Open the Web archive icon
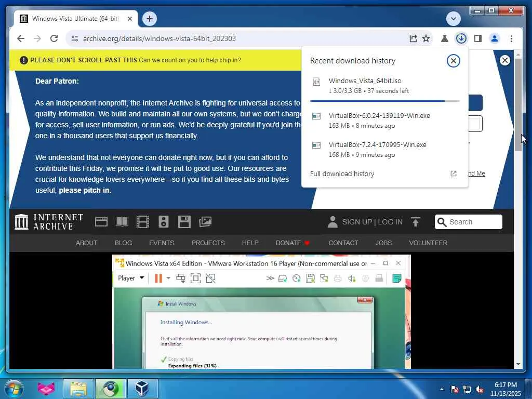The width and height of the screenshot is (532, 399). point(101,222)
